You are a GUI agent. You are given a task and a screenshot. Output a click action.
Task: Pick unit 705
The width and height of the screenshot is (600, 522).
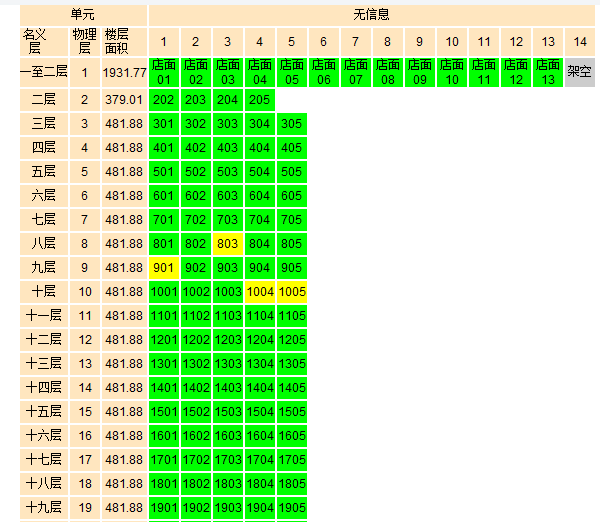coord(292,220)
